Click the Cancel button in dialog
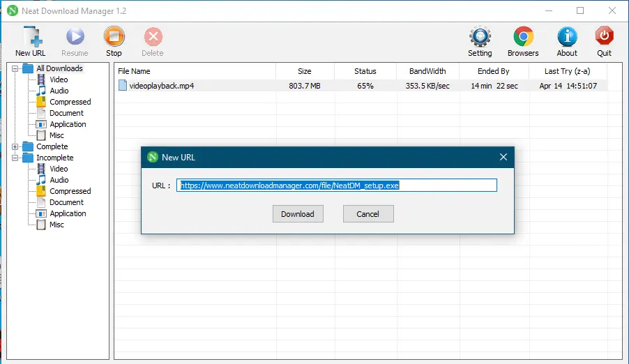This screenshot has height=364, width=629. pyautogui.click(x=368, y=214)
